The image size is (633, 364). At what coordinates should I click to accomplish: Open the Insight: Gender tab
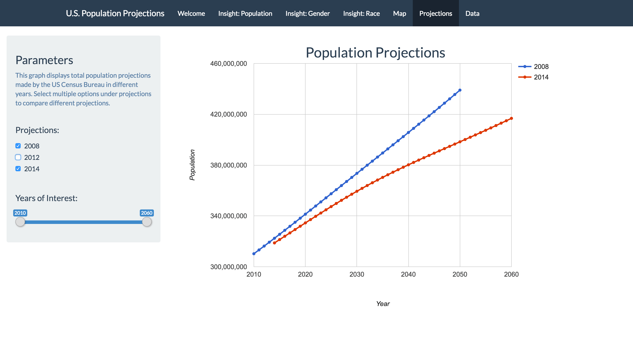pyautogui.click(x=307, y=13)
